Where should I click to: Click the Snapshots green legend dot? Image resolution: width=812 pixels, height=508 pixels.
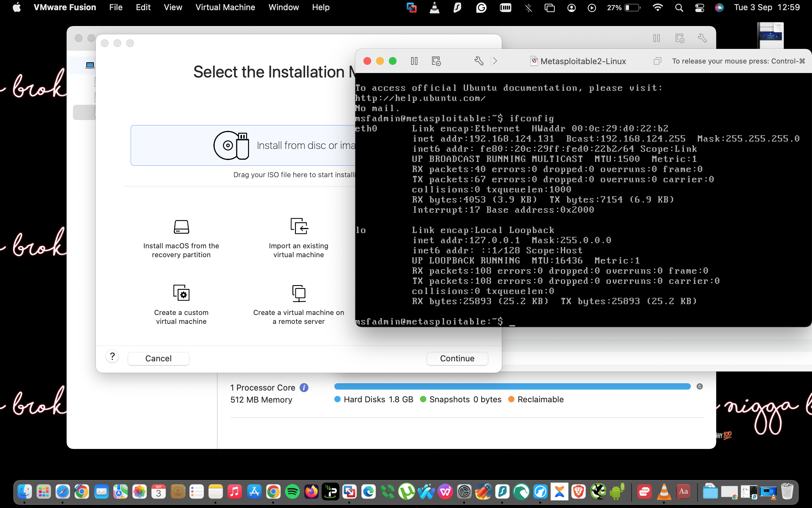(x=423, y=399)
